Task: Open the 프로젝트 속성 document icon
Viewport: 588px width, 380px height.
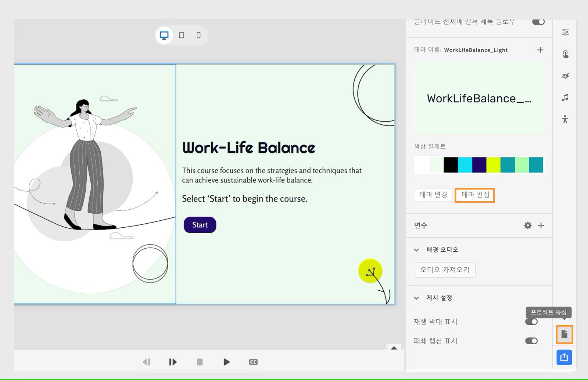Action: (x=564, y=334)
